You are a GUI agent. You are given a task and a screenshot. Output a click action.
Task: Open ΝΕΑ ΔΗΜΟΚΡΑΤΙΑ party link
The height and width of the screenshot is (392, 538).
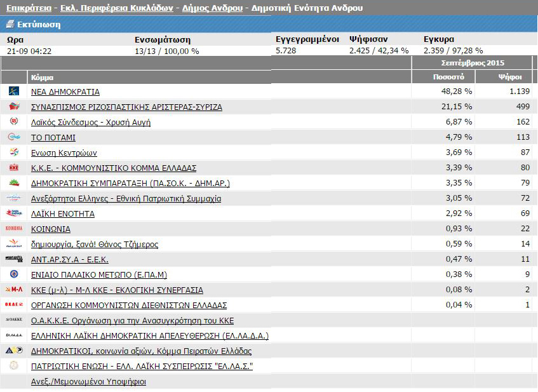tap(65, 92)
